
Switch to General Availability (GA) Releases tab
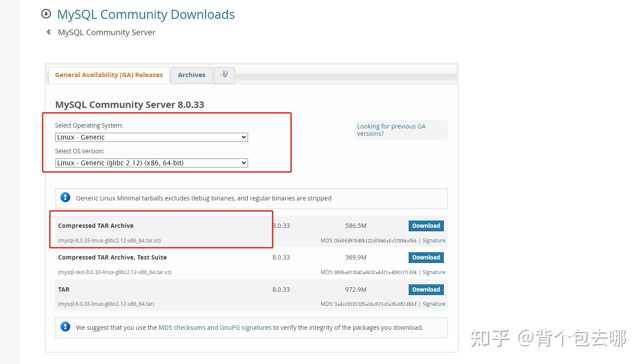coord(109,75)
